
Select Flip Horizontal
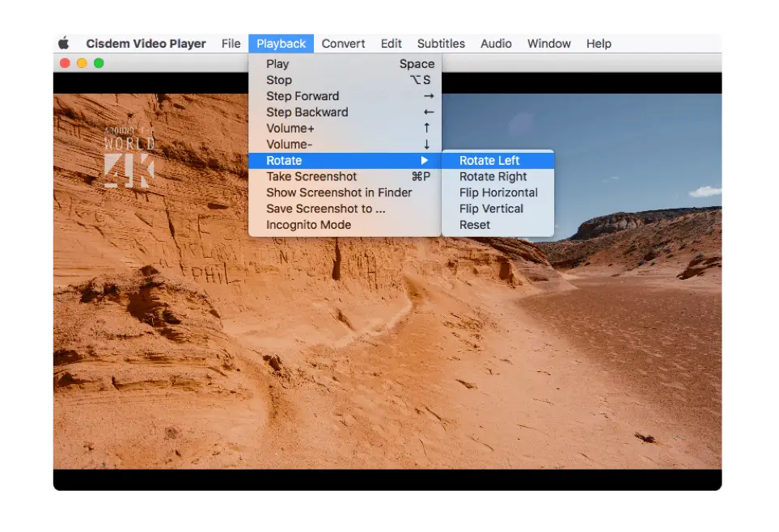(497, 192)
